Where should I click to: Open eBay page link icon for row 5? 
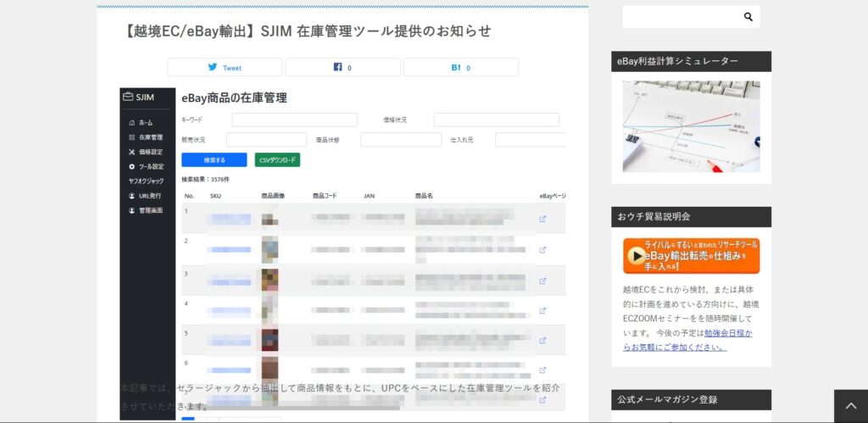point(542,341)
